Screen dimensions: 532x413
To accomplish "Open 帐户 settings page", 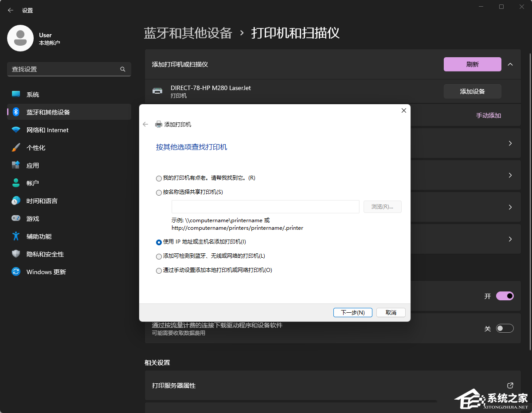I will point(69,183).
